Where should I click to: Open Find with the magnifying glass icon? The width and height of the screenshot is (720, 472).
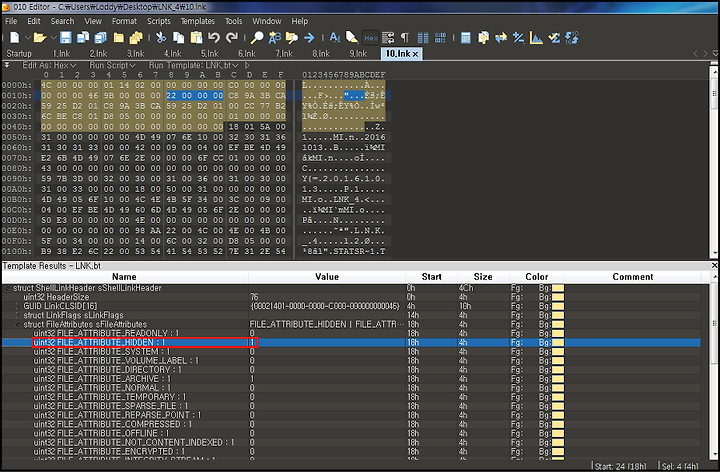pyautogui.click(x=257, y=38)
